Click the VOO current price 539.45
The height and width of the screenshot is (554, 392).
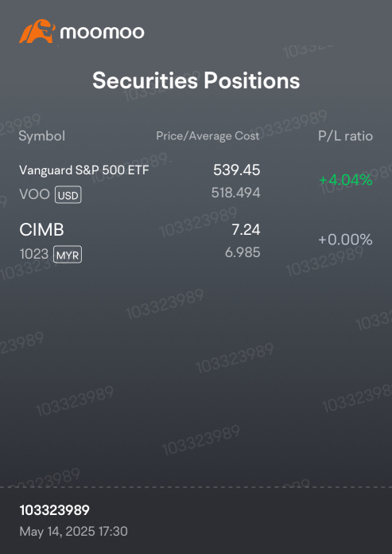point(237,170)
